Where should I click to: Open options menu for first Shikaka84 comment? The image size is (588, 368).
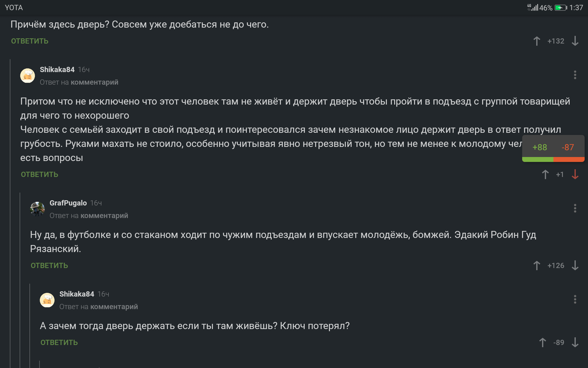click(x=575, y=75)
